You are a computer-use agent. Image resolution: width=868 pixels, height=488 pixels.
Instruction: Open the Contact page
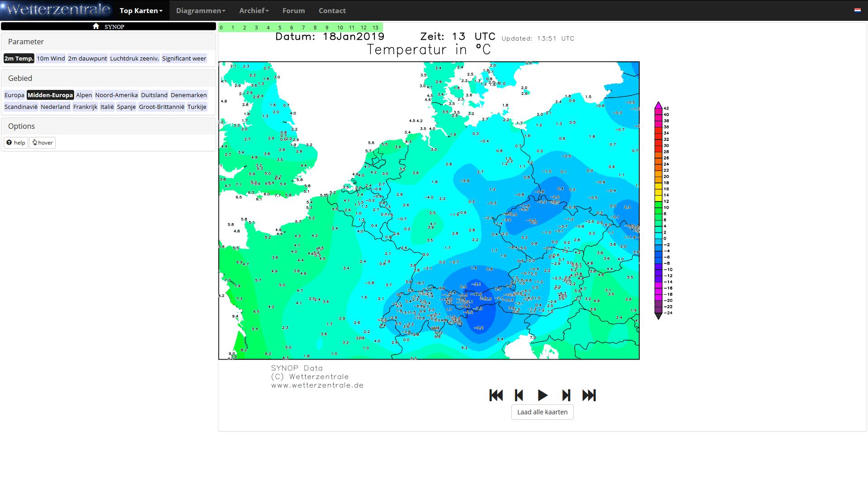tap(332, 10)
